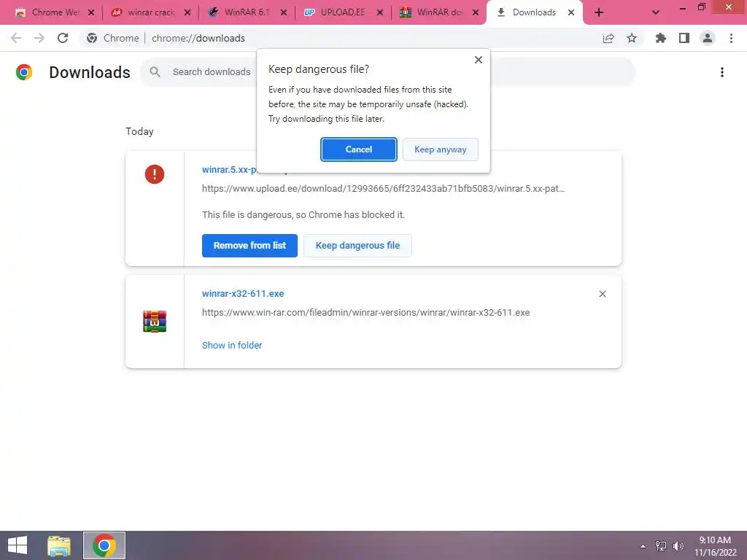Close the winrar crack tab
The image size is (747, 560).
[x=187, y=13]
